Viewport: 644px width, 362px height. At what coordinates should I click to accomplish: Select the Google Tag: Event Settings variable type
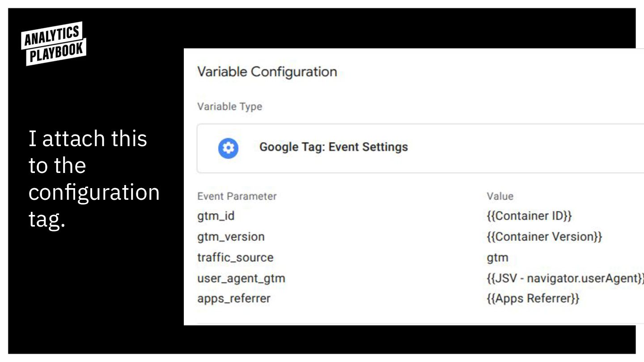[x=420, y=148]
